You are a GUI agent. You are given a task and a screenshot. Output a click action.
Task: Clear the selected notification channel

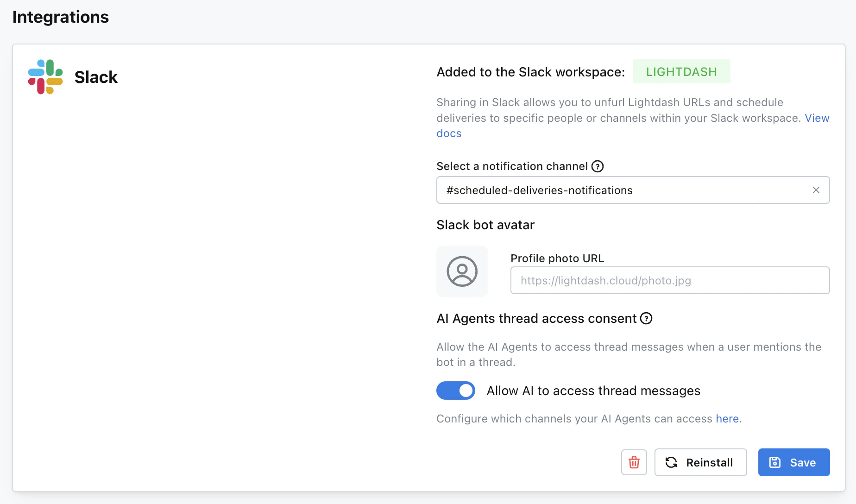pyautogui.click(x=816, y=190)
